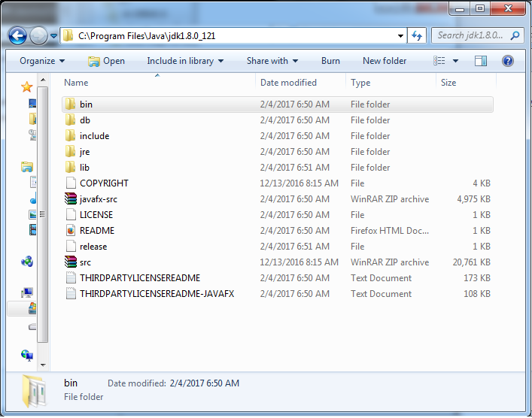Image resolution: width=532 pixels, height=418 pixels.
Task: Select the src WinRAR archive icon
Action: click(71, 262)
